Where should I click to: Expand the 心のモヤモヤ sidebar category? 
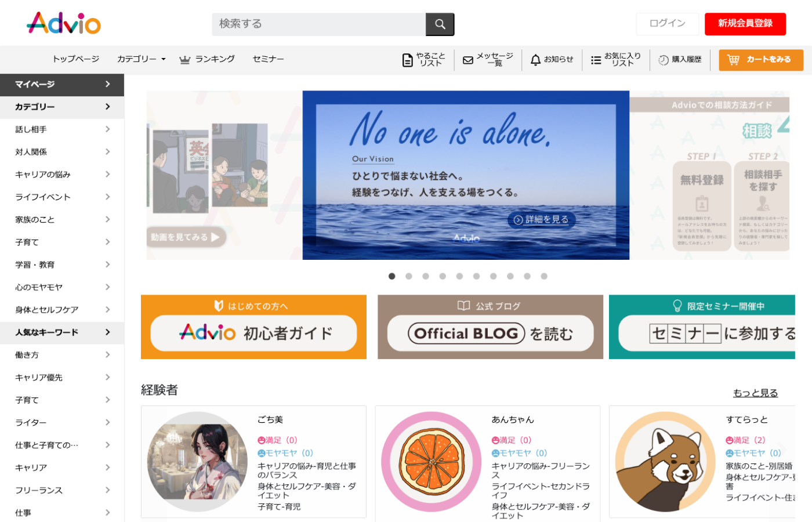click(x=62, y=287)
